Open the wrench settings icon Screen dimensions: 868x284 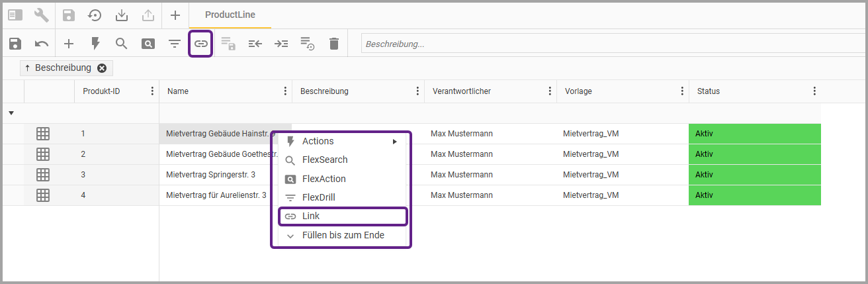(41, 15)
